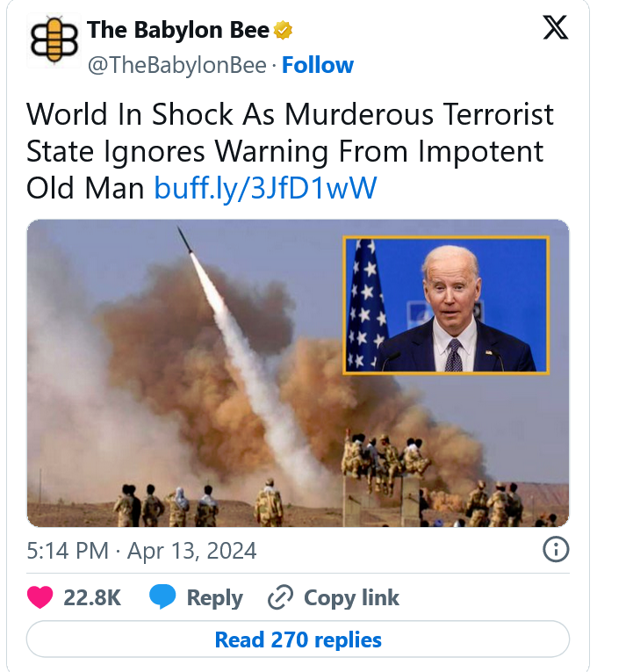This screenshot has width=633, height=672.
Task: Click the Babylon Bee profile avatar
Action: point(54,40)
